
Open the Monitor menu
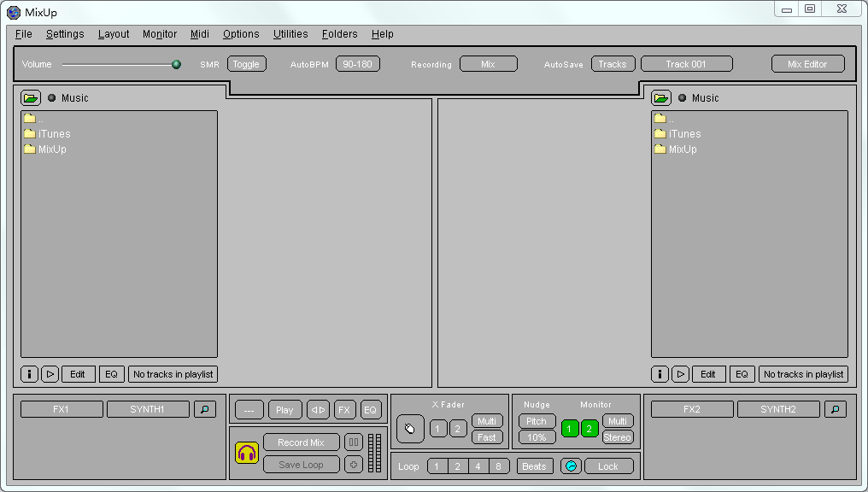[160, 34]
